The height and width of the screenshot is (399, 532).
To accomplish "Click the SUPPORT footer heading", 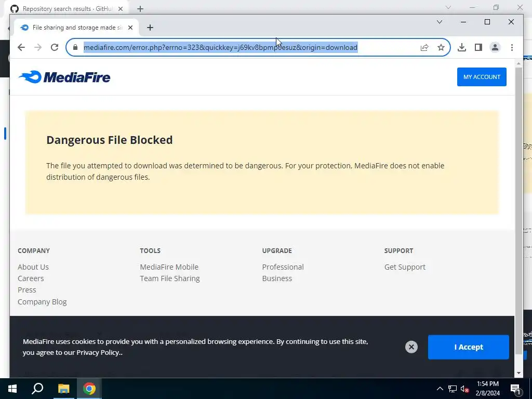I will (x=398, y=251).
